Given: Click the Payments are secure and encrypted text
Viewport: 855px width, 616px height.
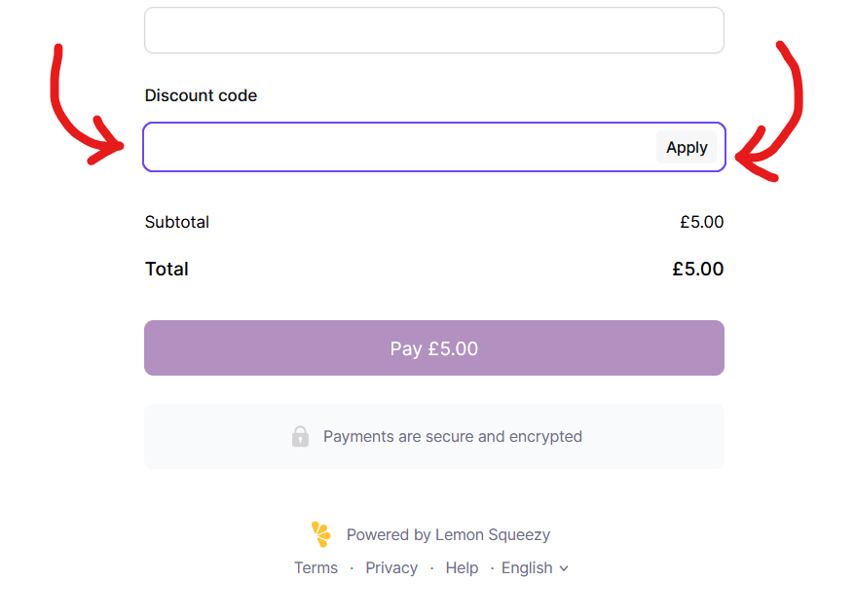Looking at the screenshot, I should click(x=453, y=436).
